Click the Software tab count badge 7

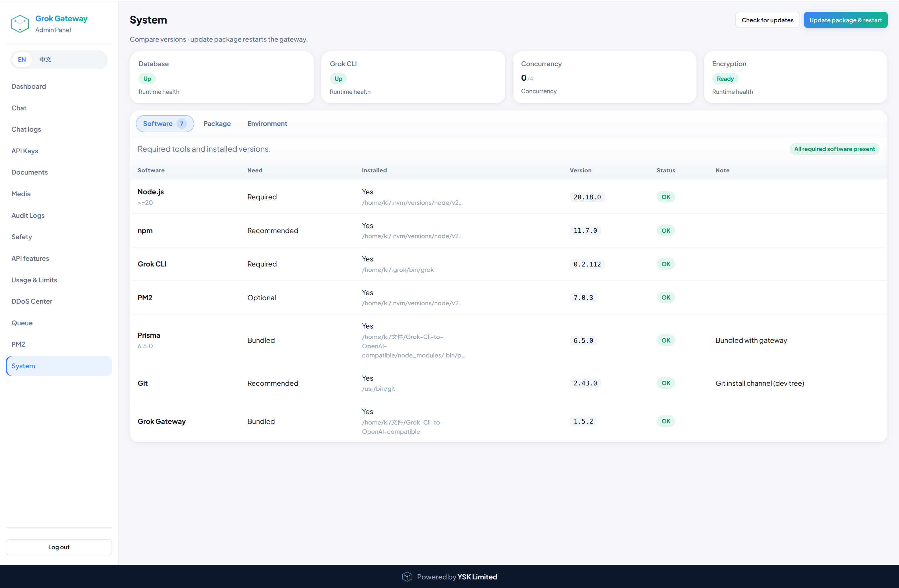click(182, 124)
